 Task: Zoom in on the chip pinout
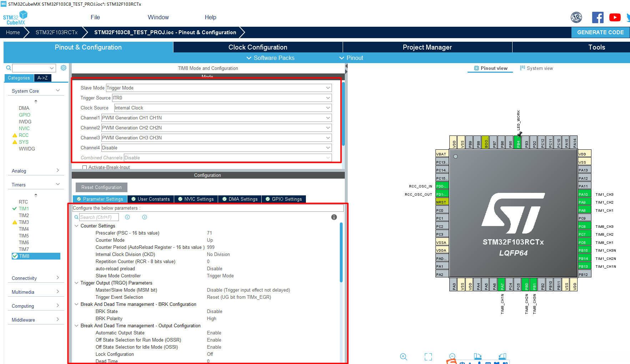point(404,357)
